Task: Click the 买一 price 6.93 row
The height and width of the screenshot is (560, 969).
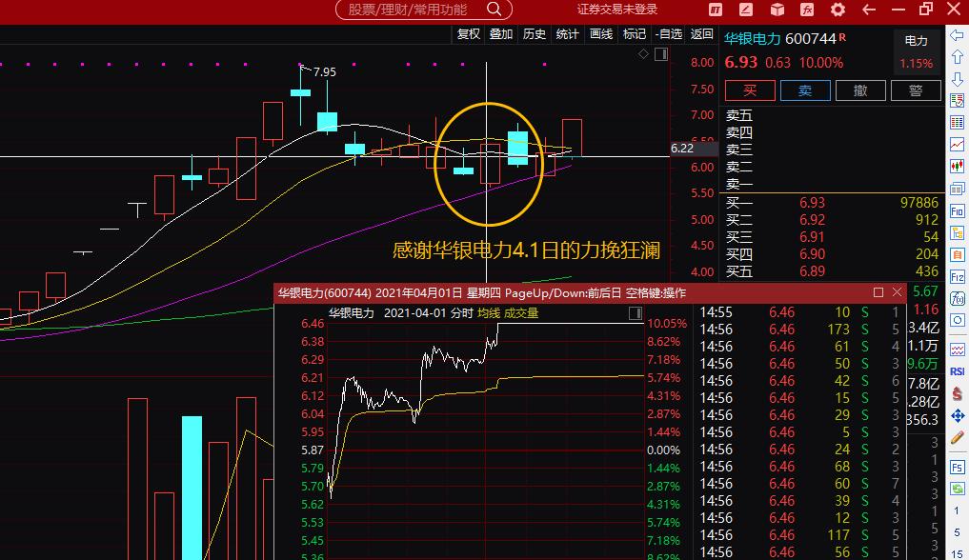Action: (x=832, y=203)
